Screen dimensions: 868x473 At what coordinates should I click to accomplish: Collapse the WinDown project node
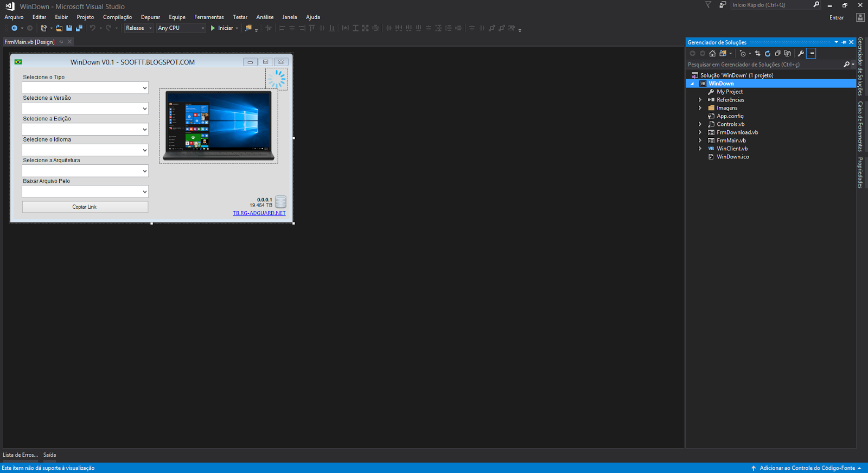pyautogui.click(x=692, y=84)
